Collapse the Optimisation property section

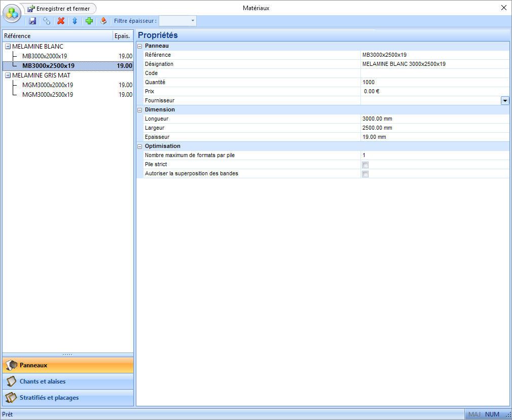140,146
